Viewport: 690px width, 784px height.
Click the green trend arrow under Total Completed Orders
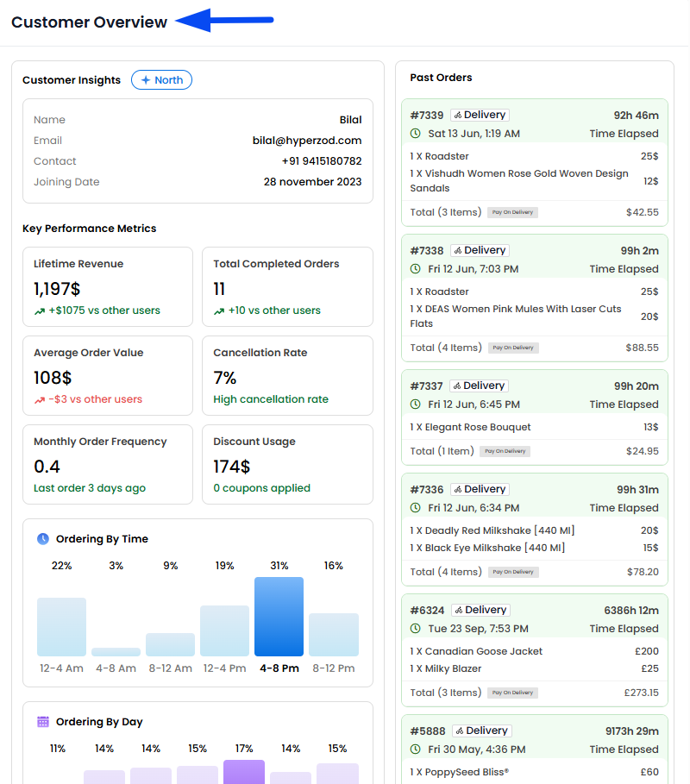click(x=219, y=311)
